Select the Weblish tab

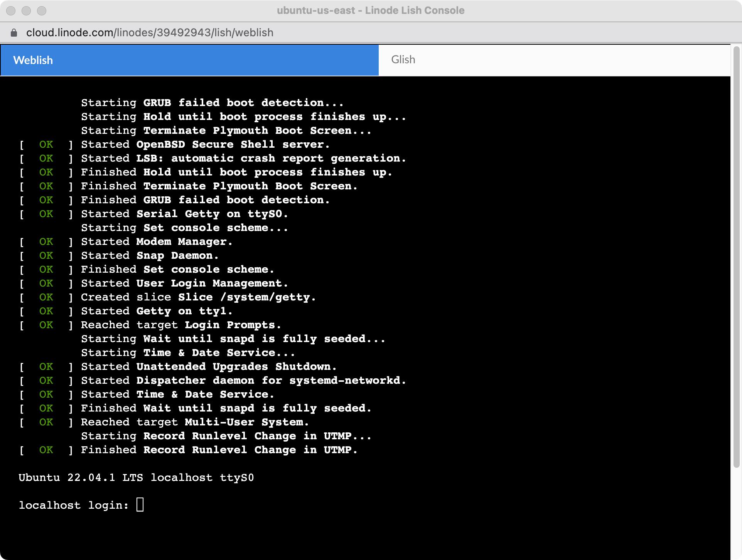tap(33, 60)
